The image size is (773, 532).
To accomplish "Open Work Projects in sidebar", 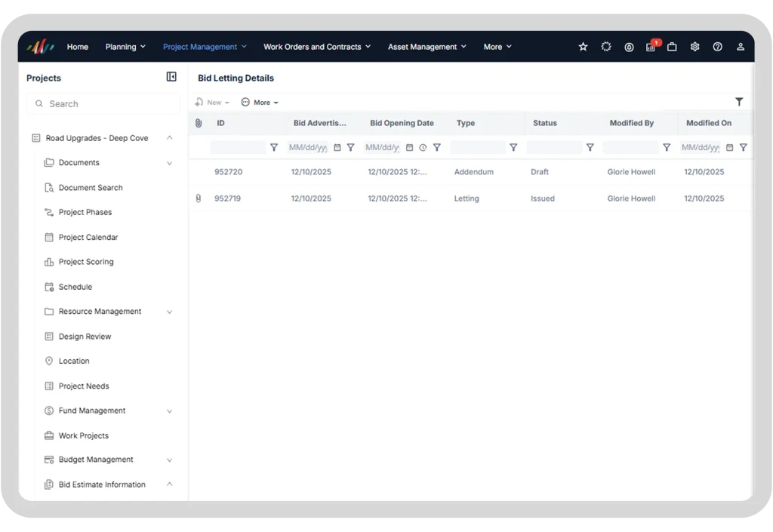I will (83, 435).
